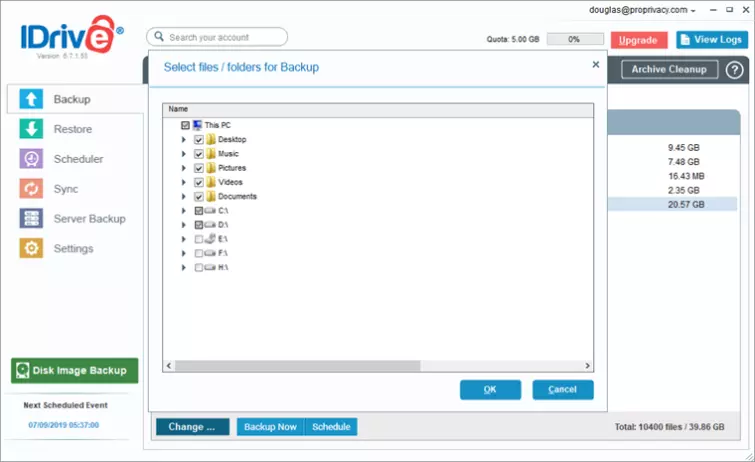Image resolution: width=755 pixels, height=462 pixels.
Task: Click the F:\ drive icon
Action: click(210, 253)
